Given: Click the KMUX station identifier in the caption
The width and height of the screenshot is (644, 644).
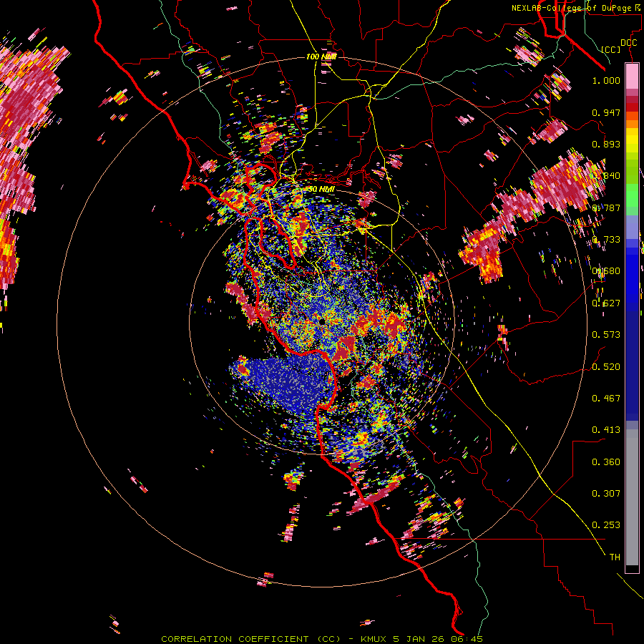Looking at the screenshot, I should pos(374,639).
